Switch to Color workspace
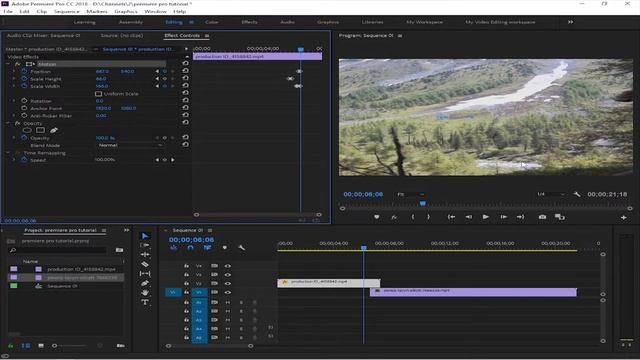 pyautogui.click(x=211, y=22)
